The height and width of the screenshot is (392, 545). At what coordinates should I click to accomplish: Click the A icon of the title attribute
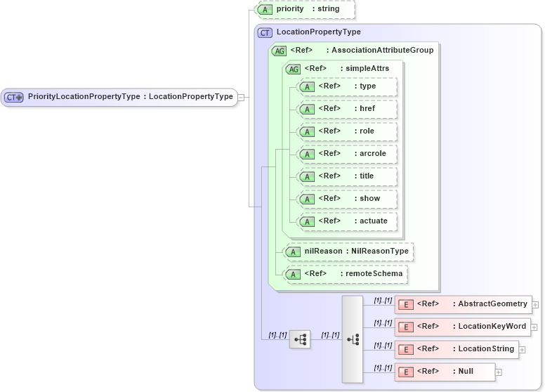[x=307, y=176]
